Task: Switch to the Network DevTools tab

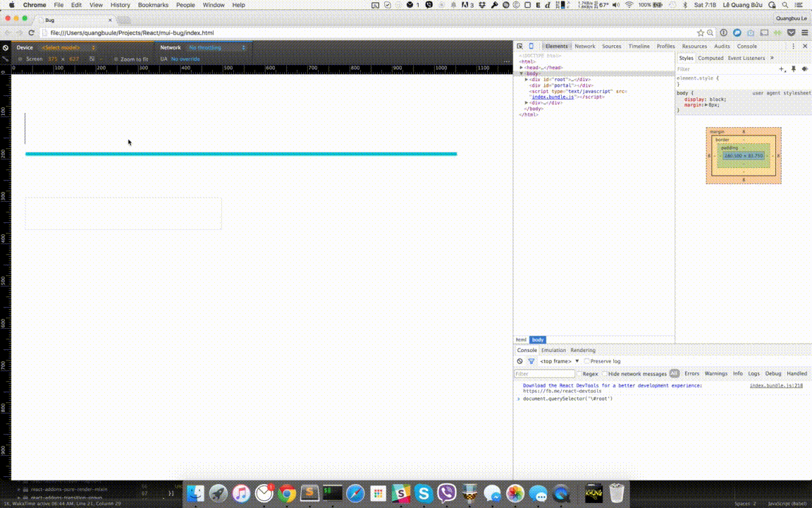Action: click(584, 46)
